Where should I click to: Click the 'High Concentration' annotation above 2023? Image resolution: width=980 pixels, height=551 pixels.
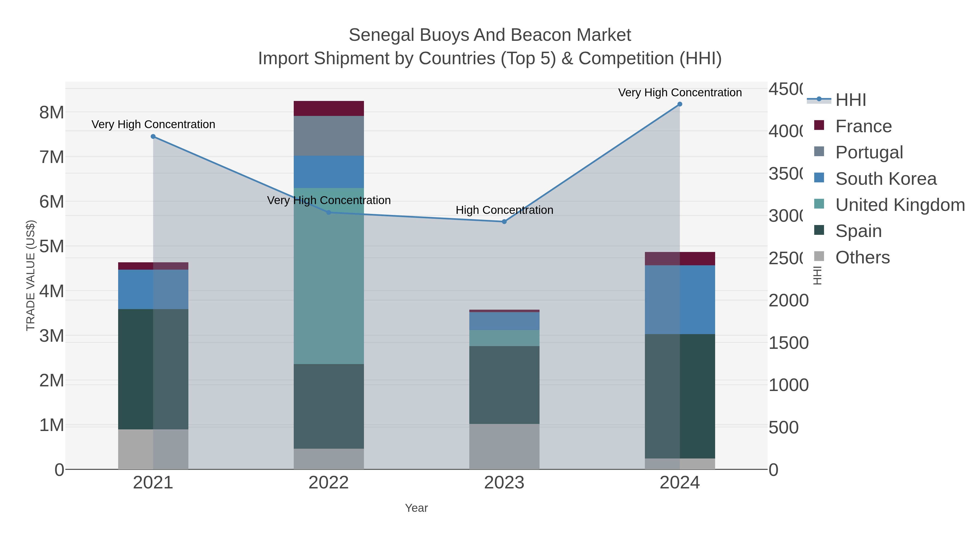point(504,210)
